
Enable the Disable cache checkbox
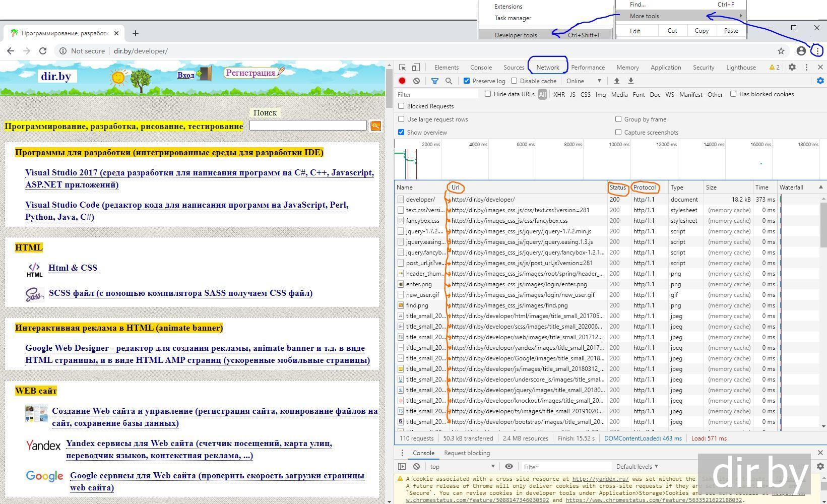tap(514, 81)
